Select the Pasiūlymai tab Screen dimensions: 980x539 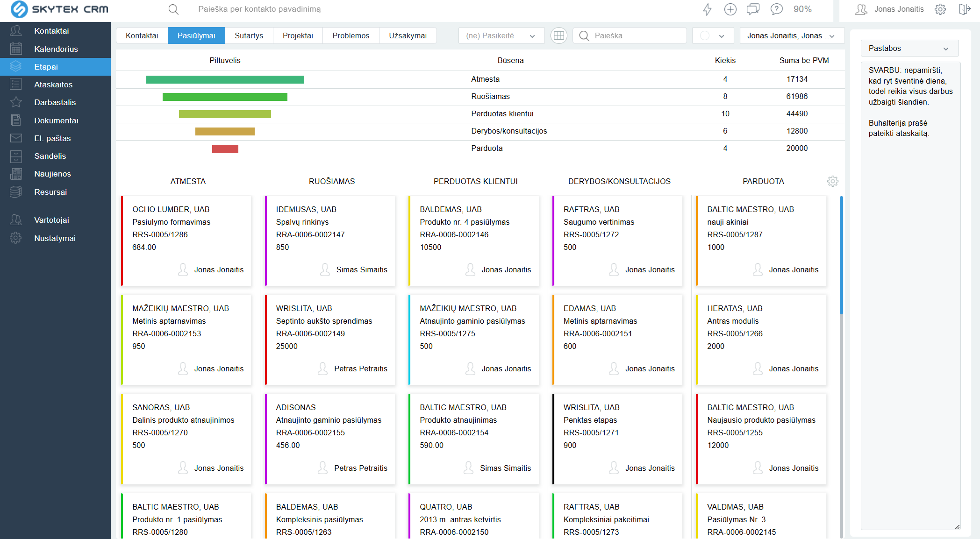click(x=196, y=35)
